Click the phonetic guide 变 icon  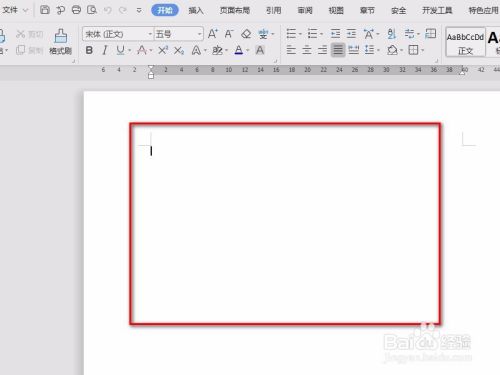click(263, 34)
